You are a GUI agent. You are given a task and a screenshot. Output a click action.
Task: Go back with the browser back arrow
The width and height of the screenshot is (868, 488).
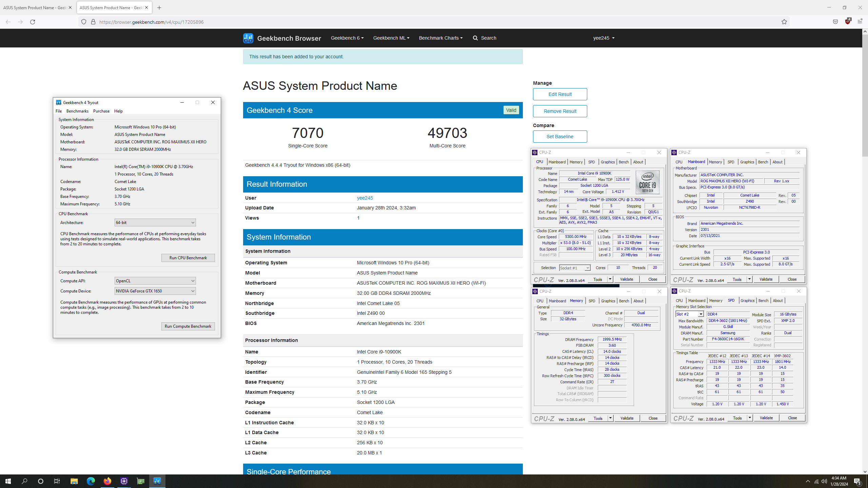[x=8, y=22]
